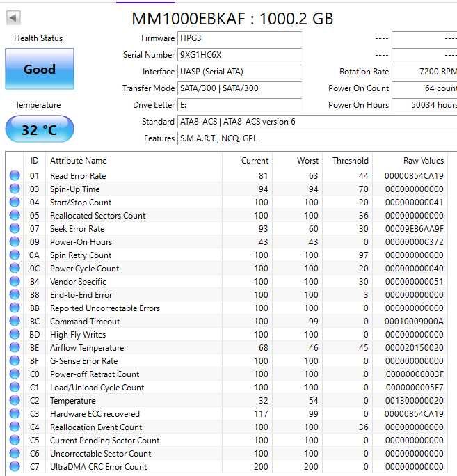
Task: Click current value 200 for UltraDMA CRC
Action: (261, 466)
